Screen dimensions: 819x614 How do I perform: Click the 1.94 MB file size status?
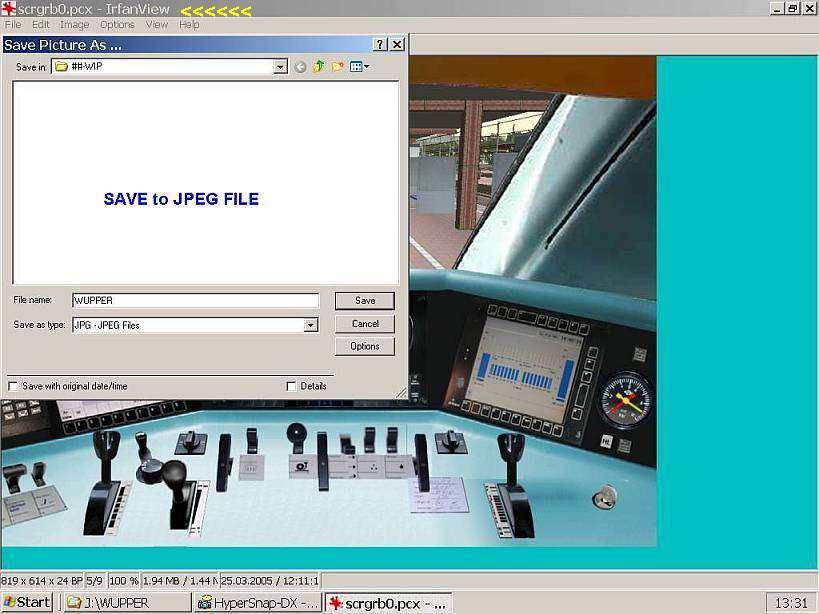pyautogui.click(x=179, y=581)
